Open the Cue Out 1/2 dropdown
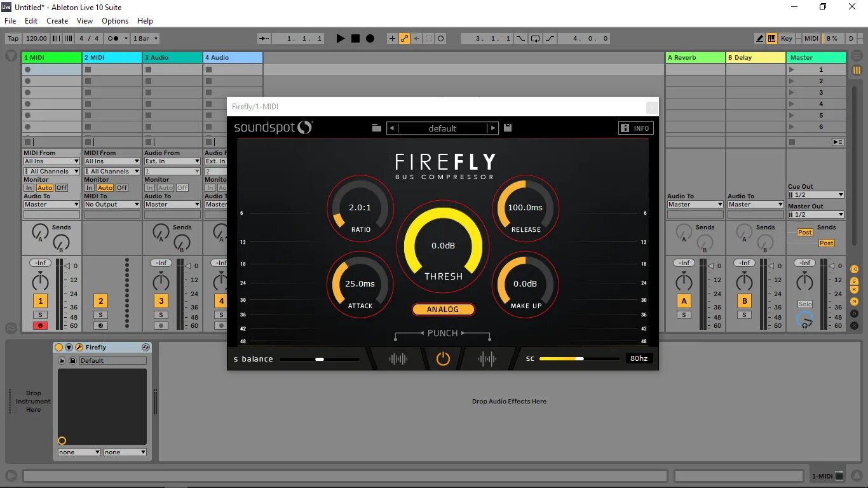 point(816,195)
